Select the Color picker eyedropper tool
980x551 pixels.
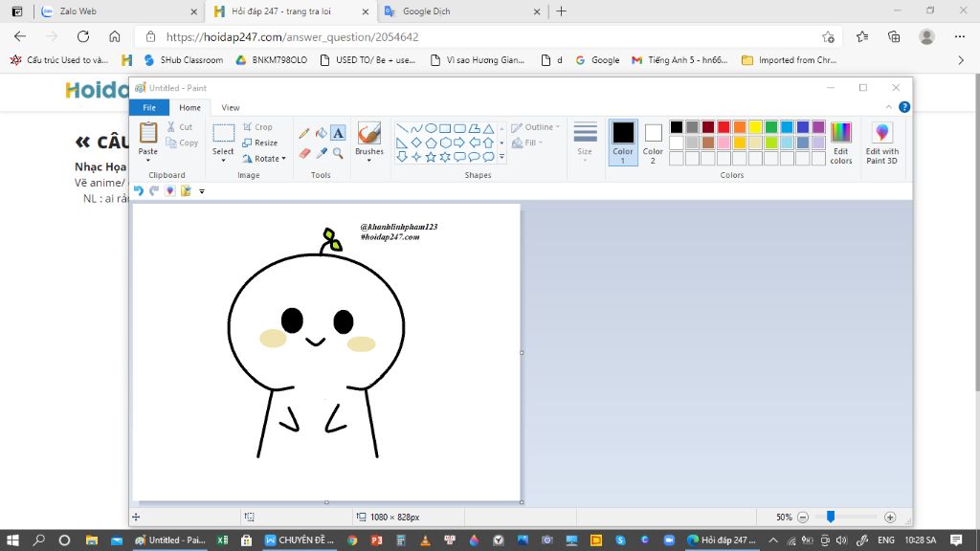click(322, 153)
